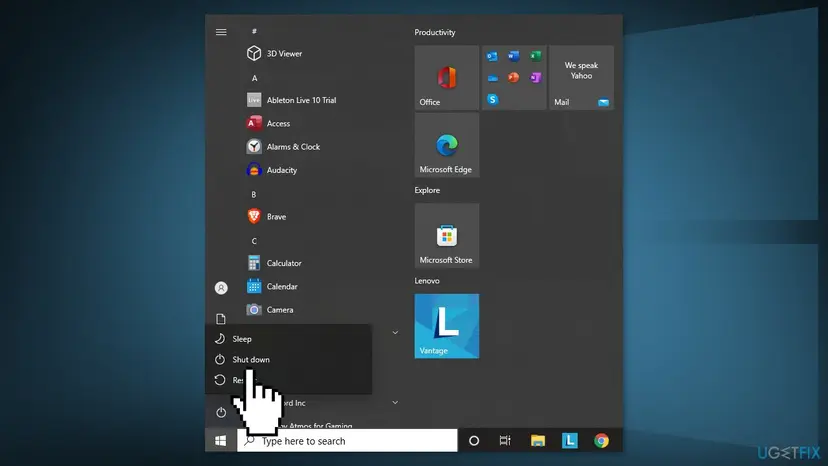Viewport: 828px width, 466px height.
Task: Click the Windows Start button
Action: point(221,441)
